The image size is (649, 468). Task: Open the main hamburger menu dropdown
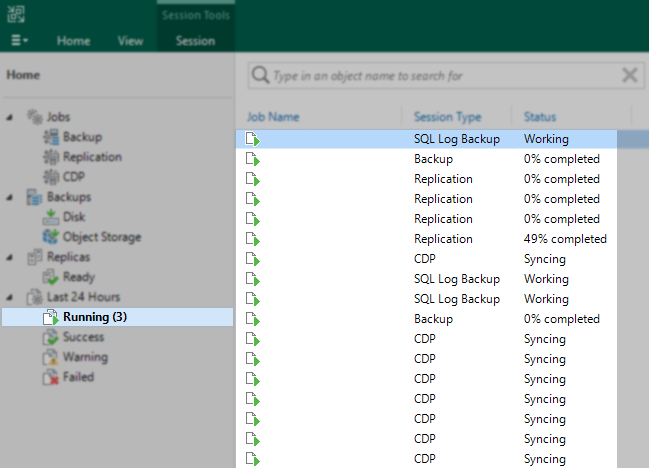tap(19, 41)
